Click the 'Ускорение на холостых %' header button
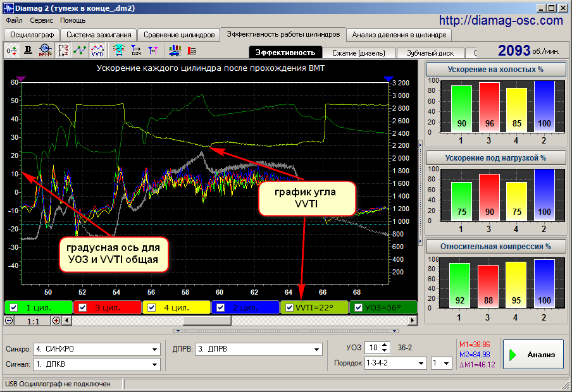Screen dimensions: 572x392 496,70
